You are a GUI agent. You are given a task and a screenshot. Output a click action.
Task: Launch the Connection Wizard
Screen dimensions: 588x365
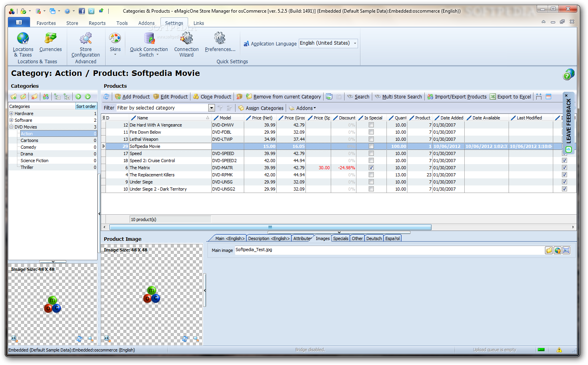click(187, 45)
